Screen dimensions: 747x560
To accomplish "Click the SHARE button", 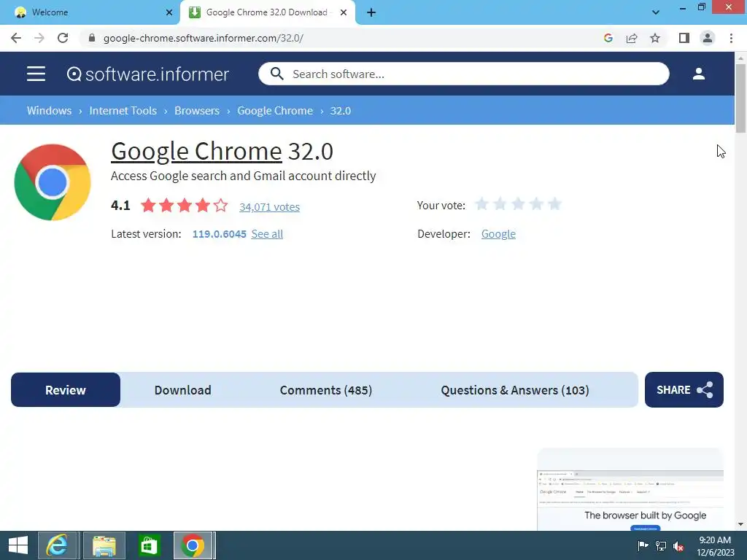I will pos(684,390).
